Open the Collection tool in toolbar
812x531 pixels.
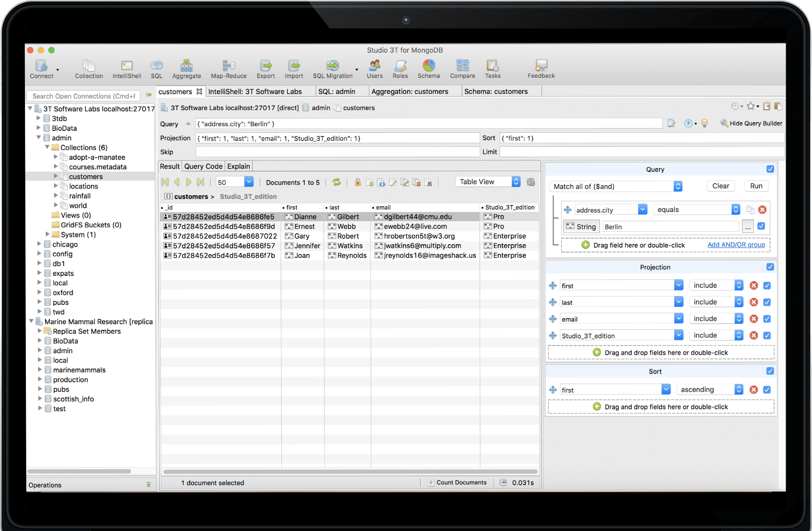click(x=89, y=68)
